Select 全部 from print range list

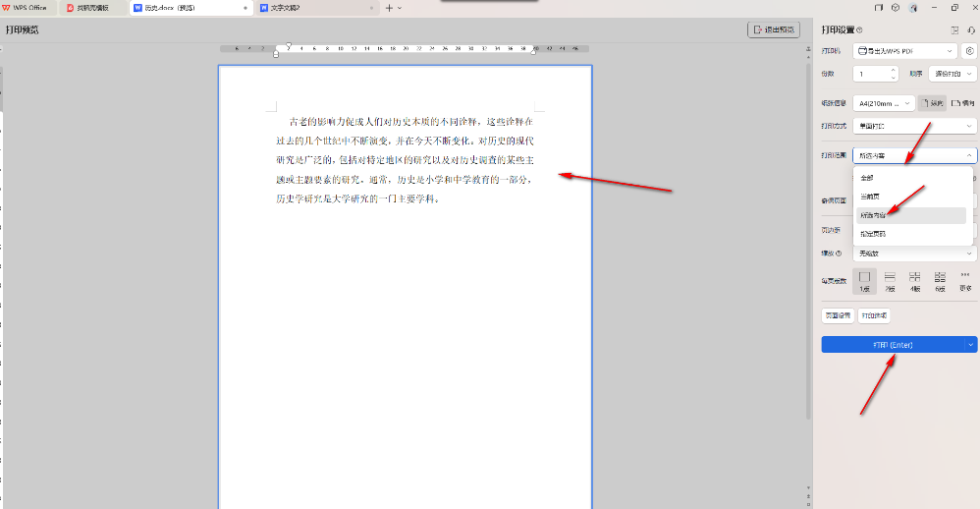866,178
